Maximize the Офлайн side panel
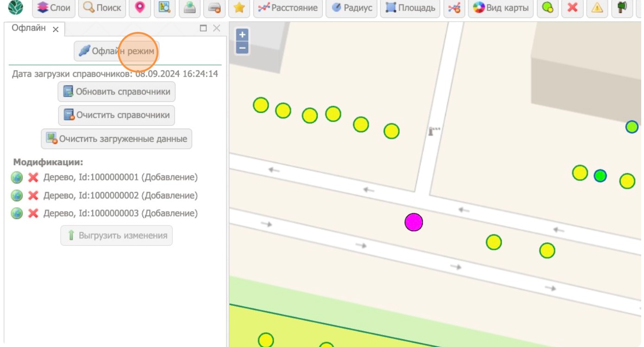The width and height of the screenshot is (644, 347). (x=203, y=28)
